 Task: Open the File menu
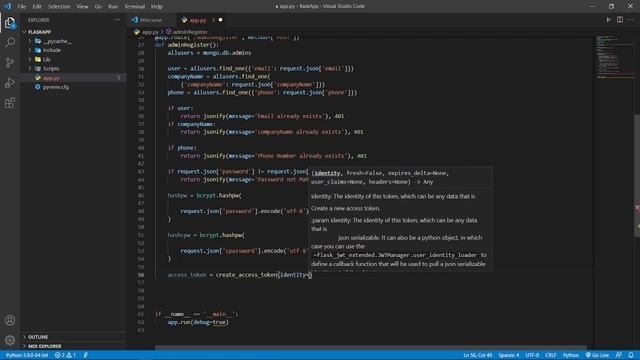(x=22, y=7)
